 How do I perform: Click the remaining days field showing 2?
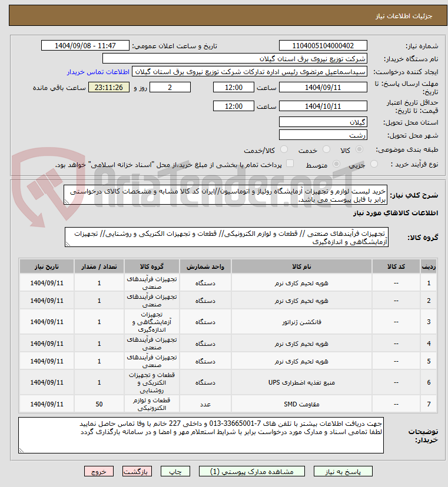click(170, 87)
